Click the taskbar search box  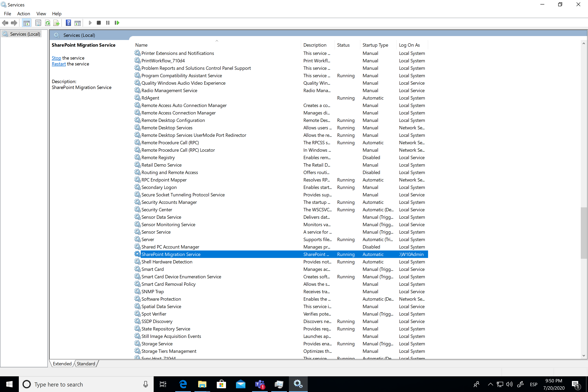(75, 384)
